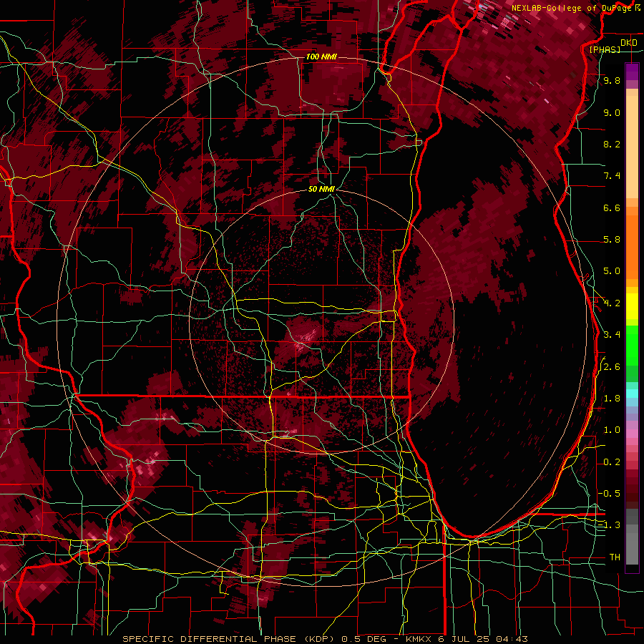Select the 0.2 value on the scale
Screen dimensions: 644x644
click(x=612, y=462)
